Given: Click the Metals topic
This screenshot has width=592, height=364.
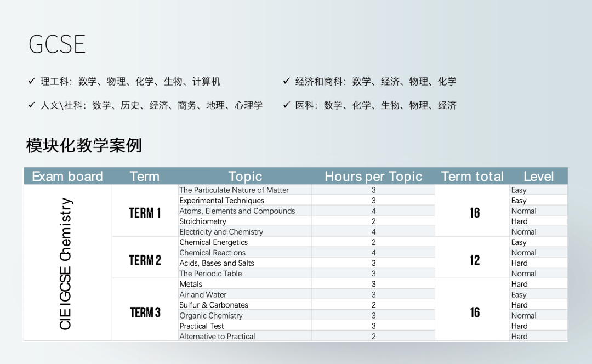Looking at the screenshot, I should [191, 284].
